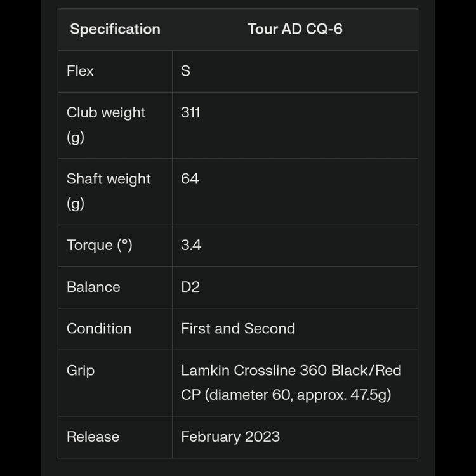Select the shaft weight value 64
The width and height of the screenshot is (476, 476).
click(190, 179)
